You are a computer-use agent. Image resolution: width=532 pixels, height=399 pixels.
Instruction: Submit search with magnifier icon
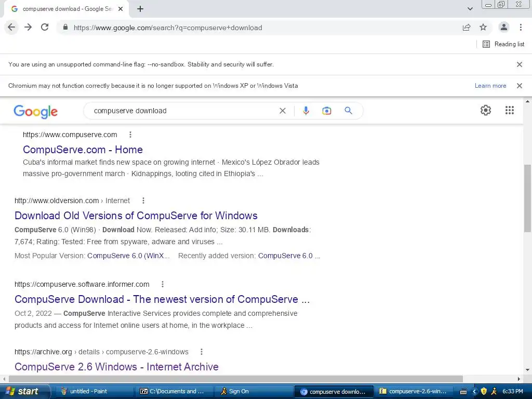tap(349, 111)
